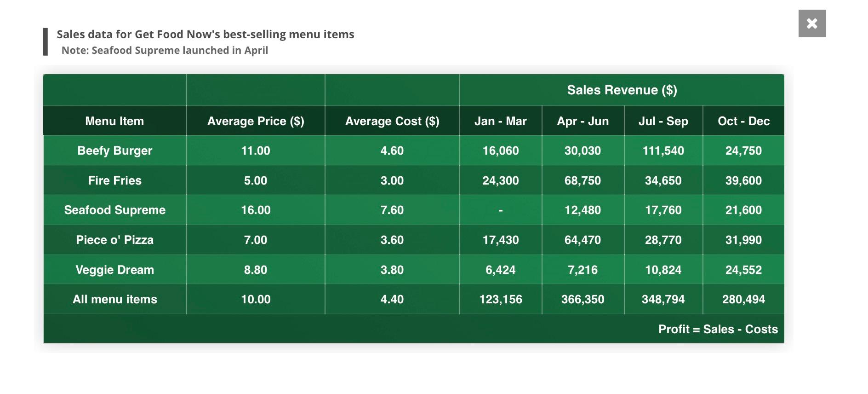Select the Beefy Burger row label
Screen dimensions: 868x394
pyautogui.click(x=114, y=151)
